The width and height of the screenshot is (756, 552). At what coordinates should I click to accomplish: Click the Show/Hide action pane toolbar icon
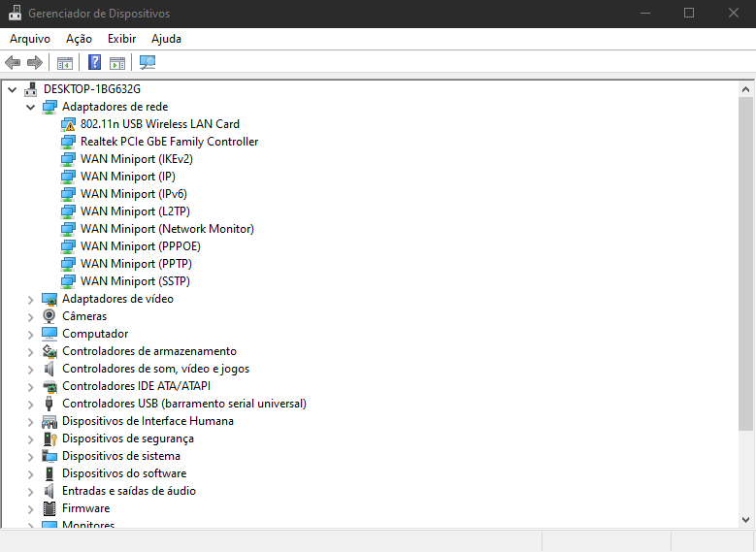tap(117, 63)
